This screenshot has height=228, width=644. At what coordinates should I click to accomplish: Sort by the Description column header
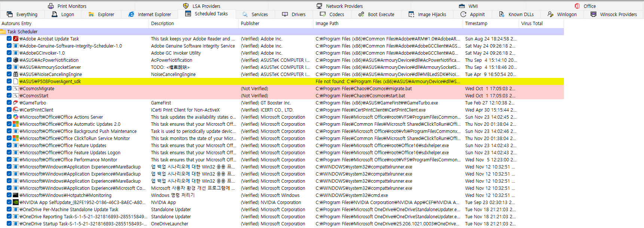point(193,23)
